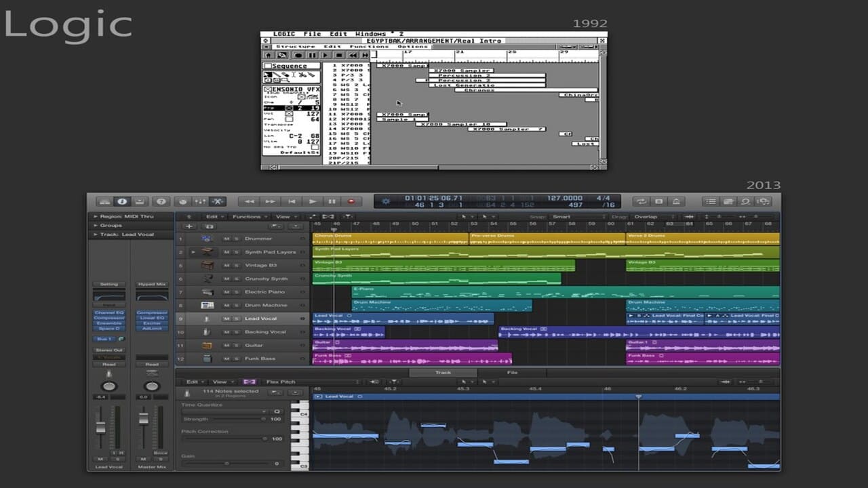Add a new track with plus button

point(190,226)
